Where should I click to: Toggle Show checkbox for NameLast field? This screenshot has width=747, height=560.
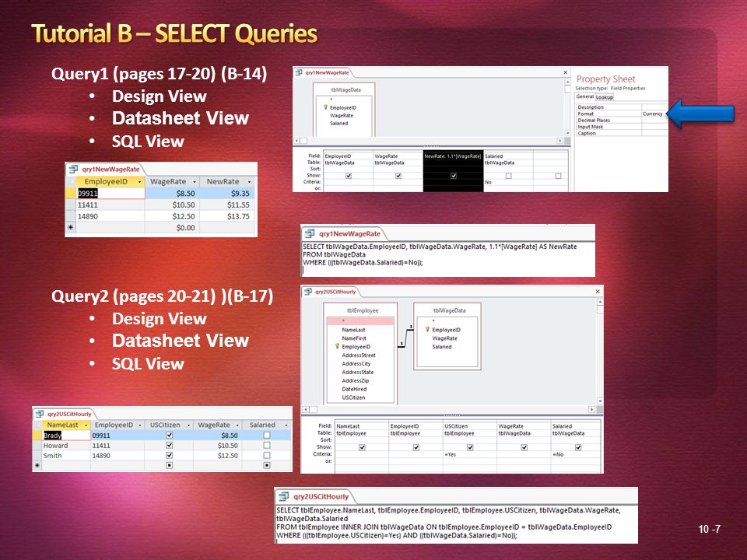pyautogui.click(x=362, y=447)
